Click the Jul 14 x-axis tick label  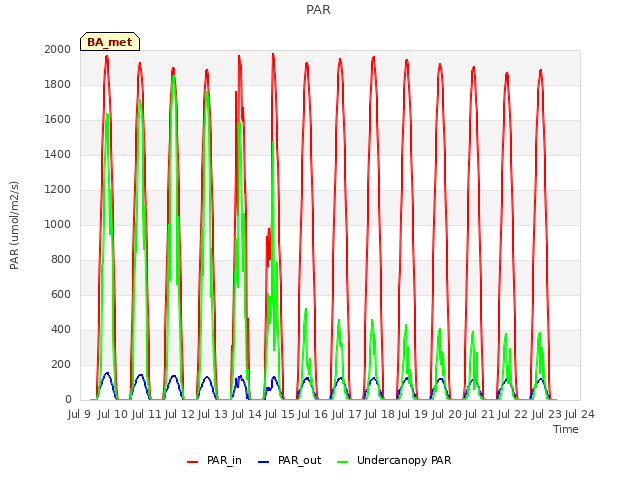[246, 414]
